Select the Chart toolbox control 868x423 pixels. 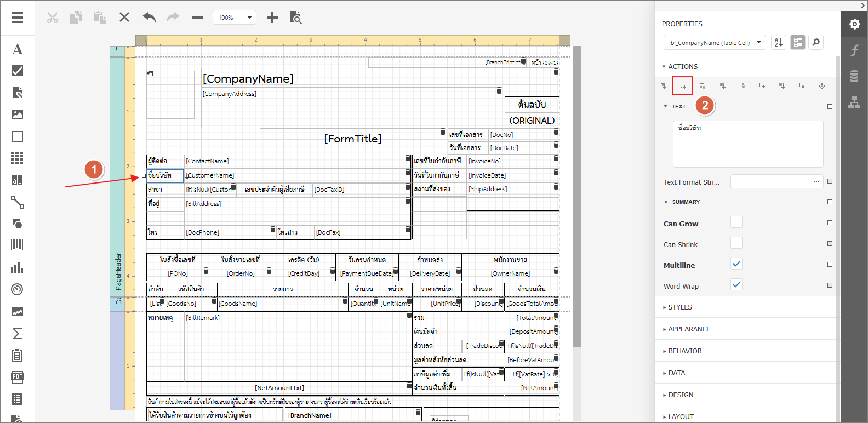[x=18, y=268]
